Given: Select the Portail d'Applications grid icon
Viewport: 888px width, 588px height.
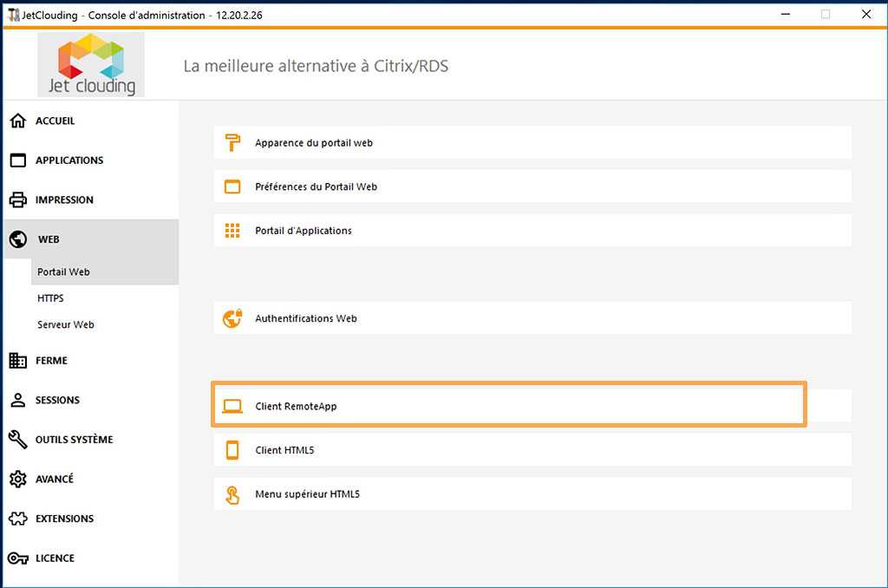Looking at the screenshot, I should click(x=232, y=230).
